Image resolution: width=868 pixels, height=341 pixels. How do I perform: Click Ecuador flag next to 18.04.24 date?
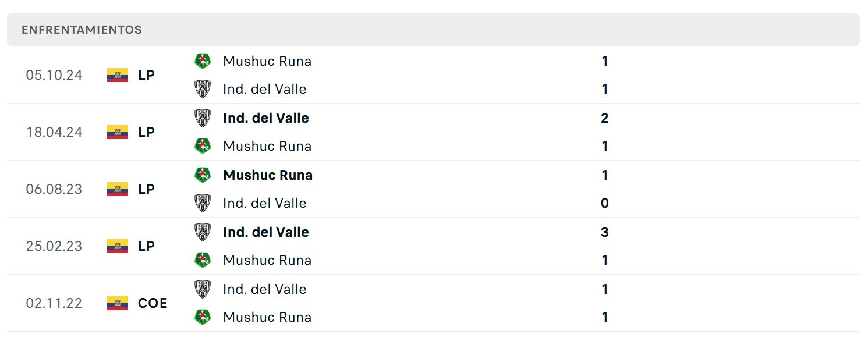click(x=118, y=132)
